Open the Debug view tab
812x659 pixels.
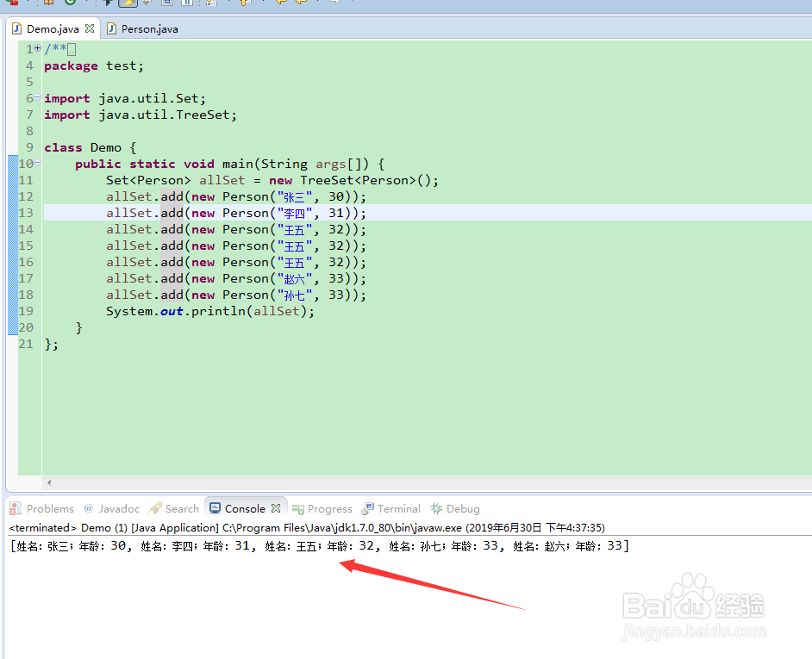(455, 509)
